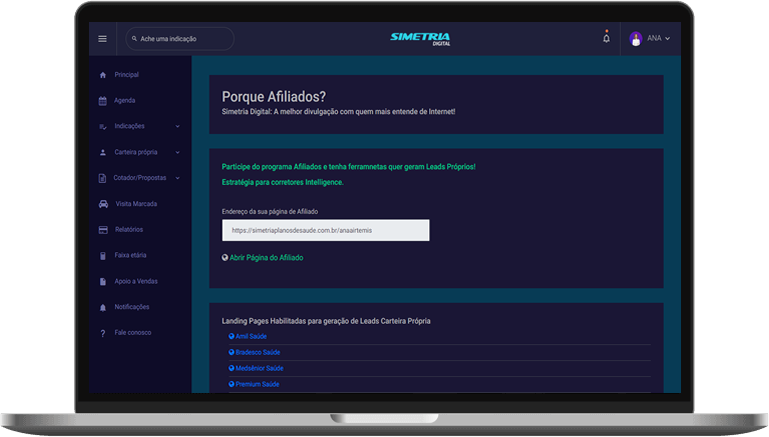Click the globe icon next to Medsênior Saúde

[x=231, y=368]
